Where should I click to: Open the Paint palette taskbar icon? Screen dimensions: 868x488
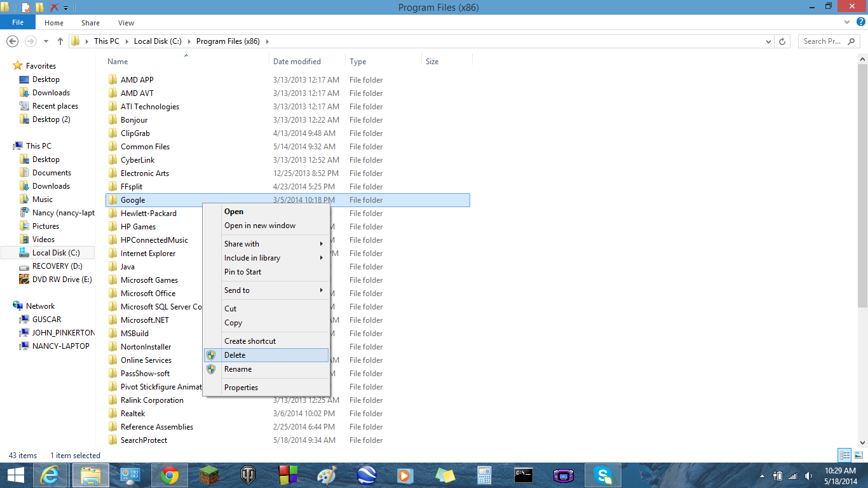[x=327, y=475]
